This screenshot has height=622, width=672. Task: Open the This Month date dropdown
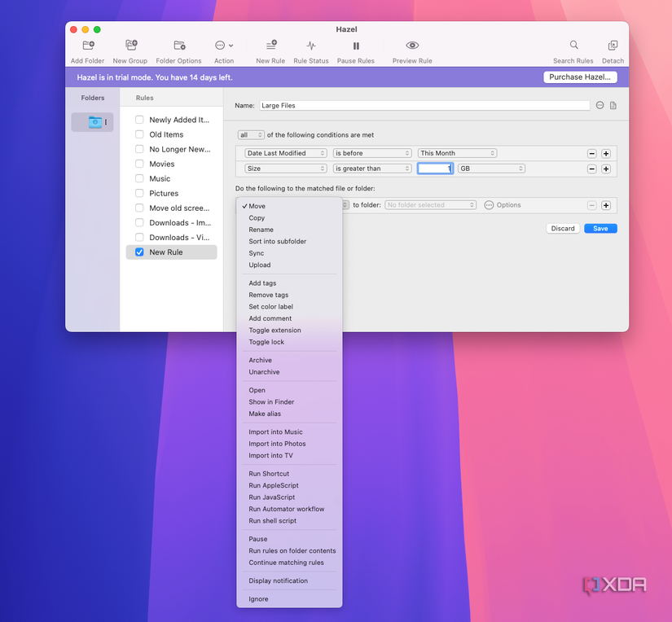click(x=457, y=153)
